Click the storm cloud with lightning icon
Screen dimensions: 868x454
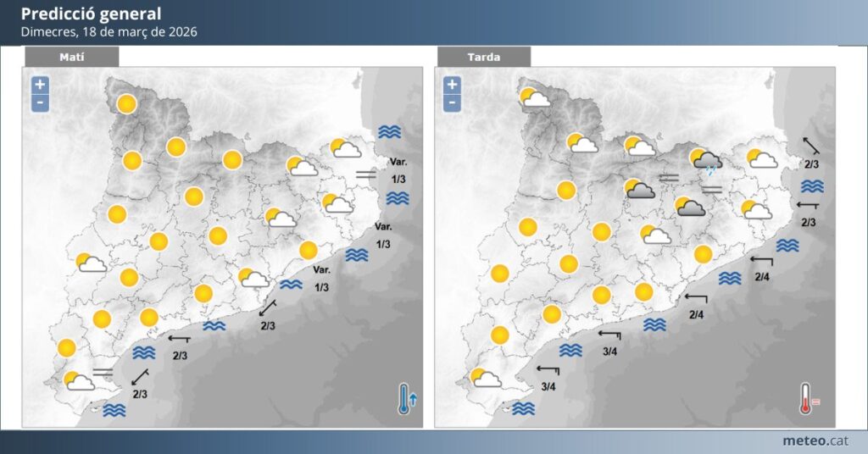pos(707,160)
